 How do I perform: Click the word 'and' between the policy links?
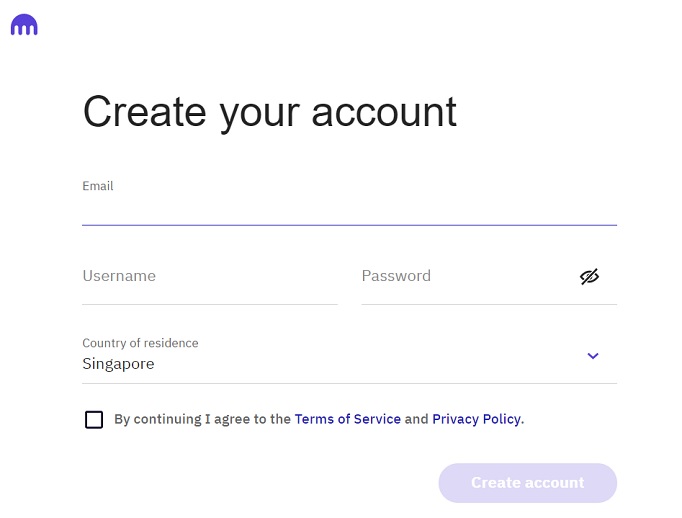416,419
